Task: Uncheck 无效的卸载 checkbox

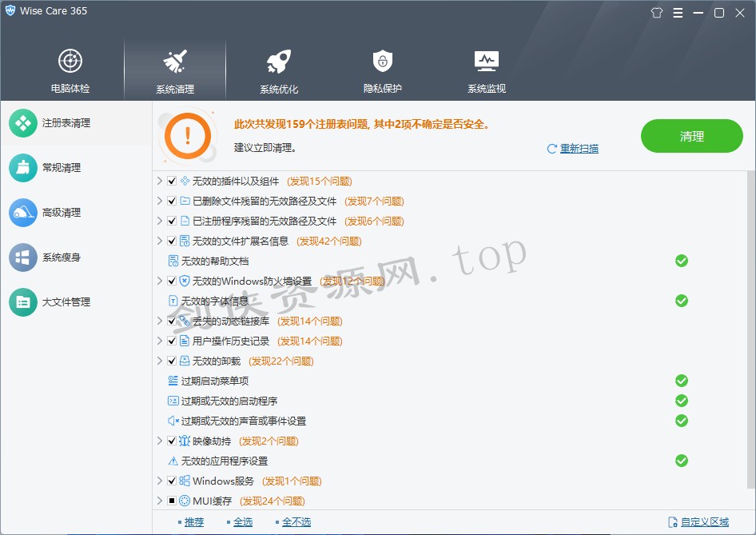Action: 172,361
